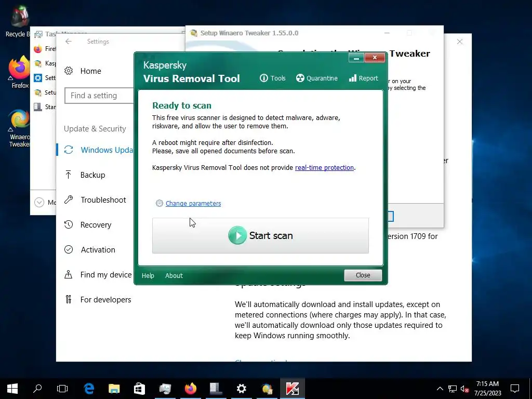Go back in the Settings window

point(69,42)
